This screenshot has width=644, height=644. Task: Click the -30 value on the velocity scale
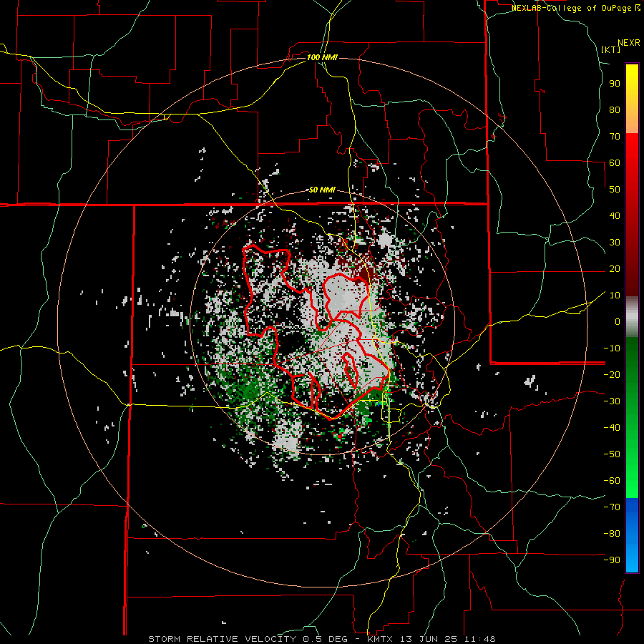coord(612,401)
